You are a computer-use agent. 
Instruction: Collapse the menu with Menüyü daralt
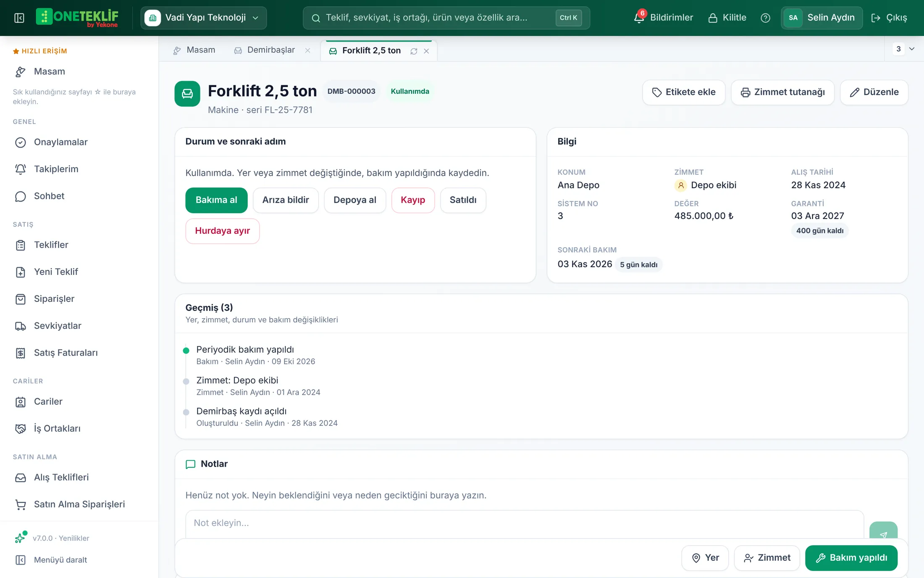point(79,560)
